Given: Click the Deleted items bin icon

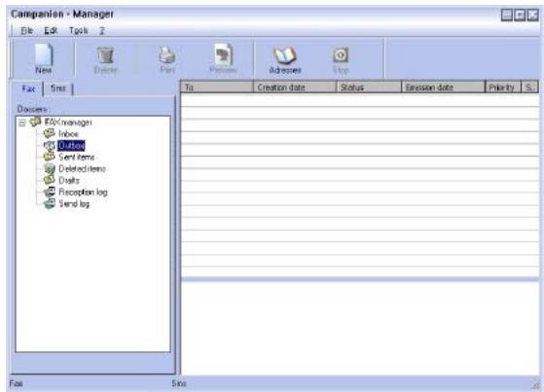Looking at the screenshot, I should 50,168.
